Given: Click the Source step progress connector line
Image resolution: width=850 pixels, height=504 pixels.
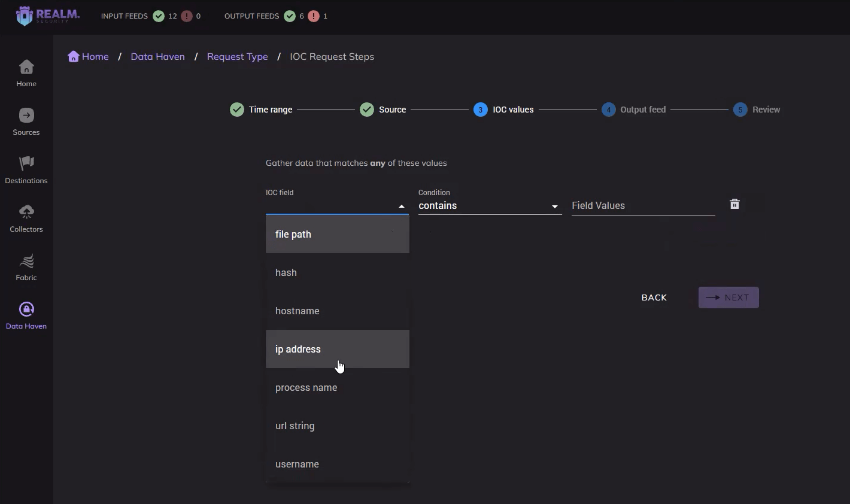Looking at the screenshot, I should (440, 110).
